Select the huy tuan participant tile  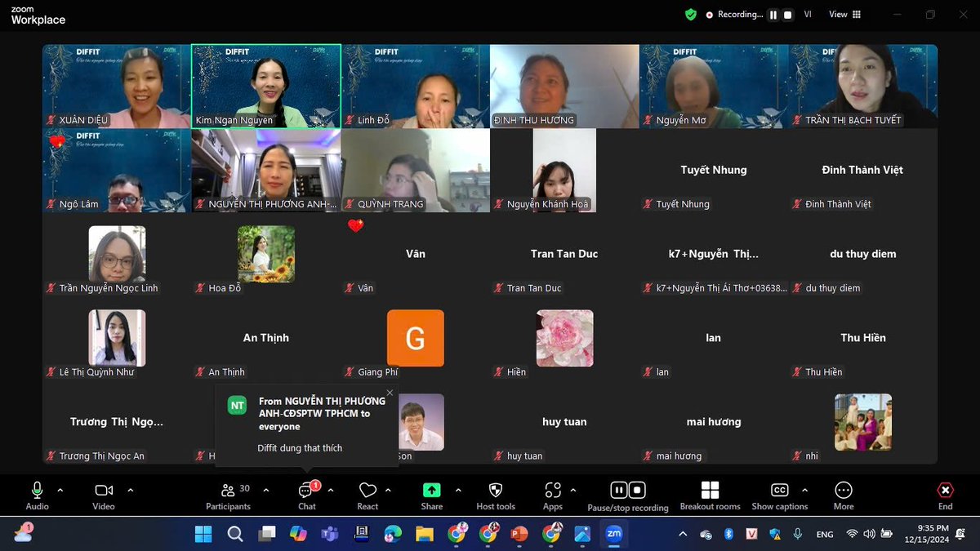coord(565,423)
